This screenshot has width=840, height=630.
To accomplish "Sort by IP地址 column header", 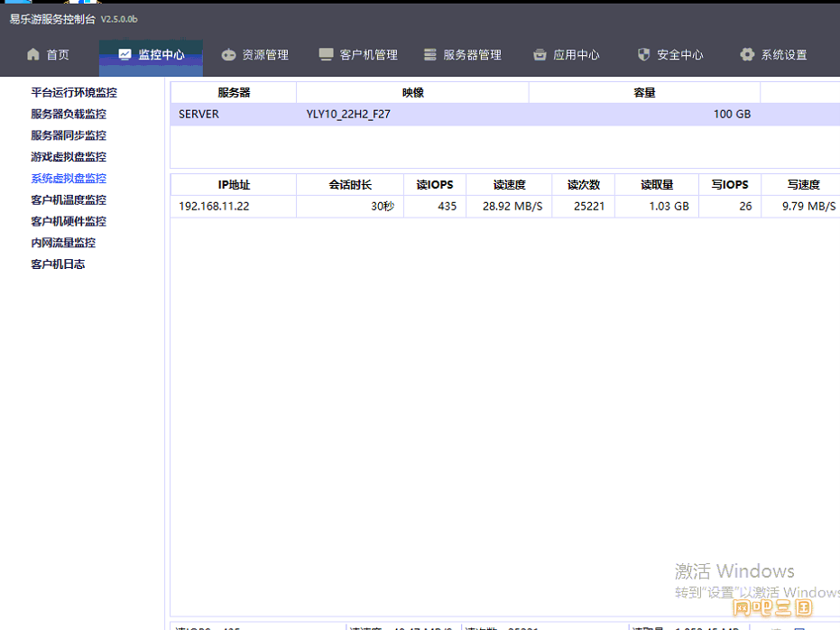I will pos(234,185).
